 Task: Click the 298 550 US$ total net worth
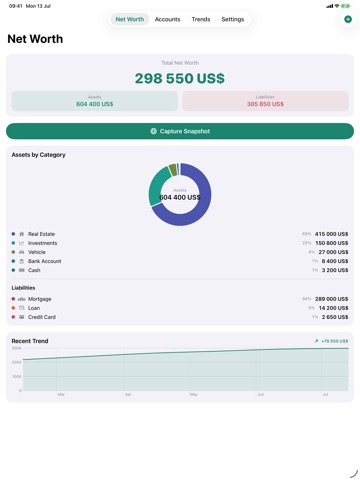180,78
